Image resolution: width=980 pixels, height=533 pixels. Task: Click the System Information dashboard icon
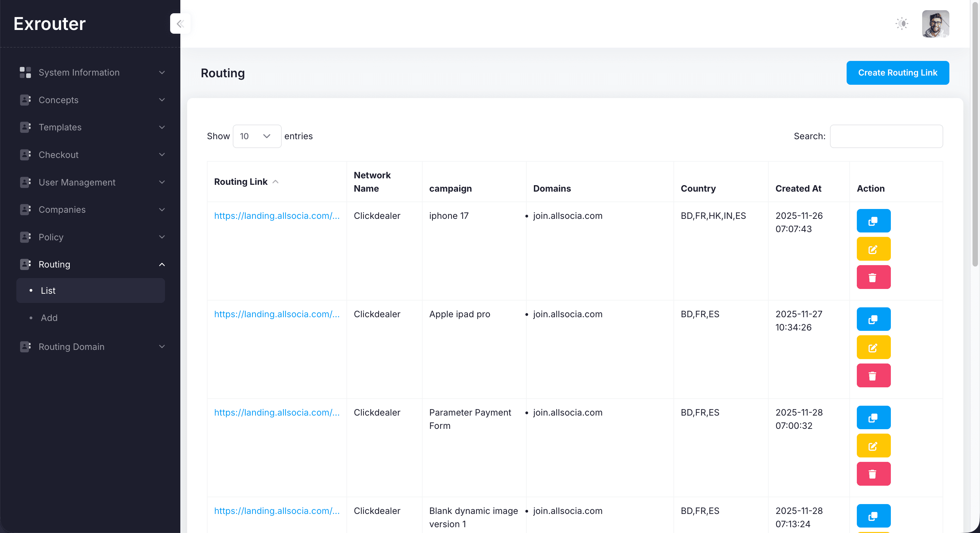(x=25, y=72)
